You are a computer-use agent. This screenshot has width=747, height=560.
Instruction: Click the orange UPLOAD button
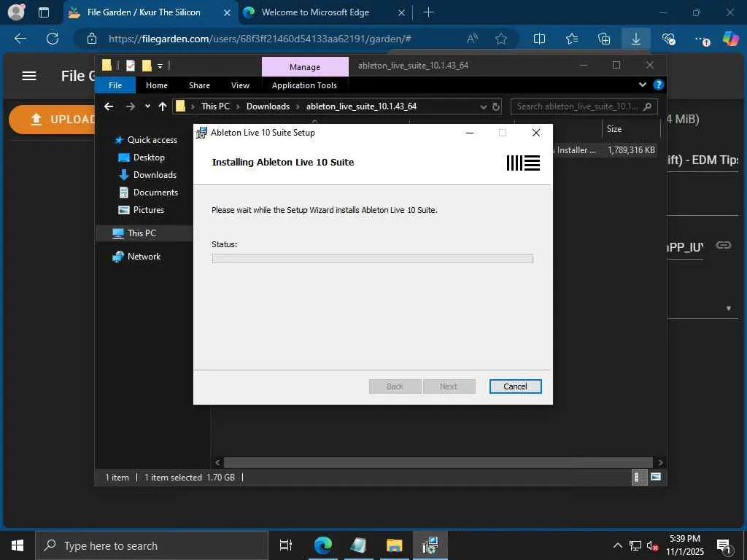pyautogui.click(x=53, y=119)
